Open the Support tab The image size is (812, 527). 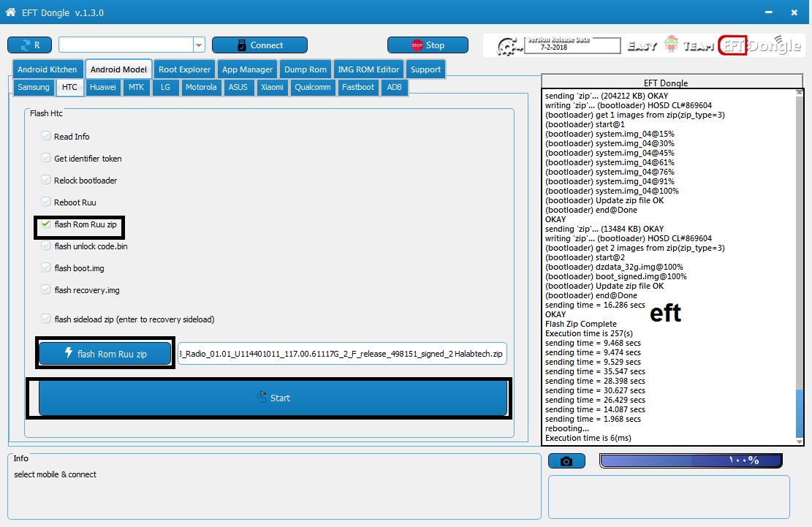point(425,69)
